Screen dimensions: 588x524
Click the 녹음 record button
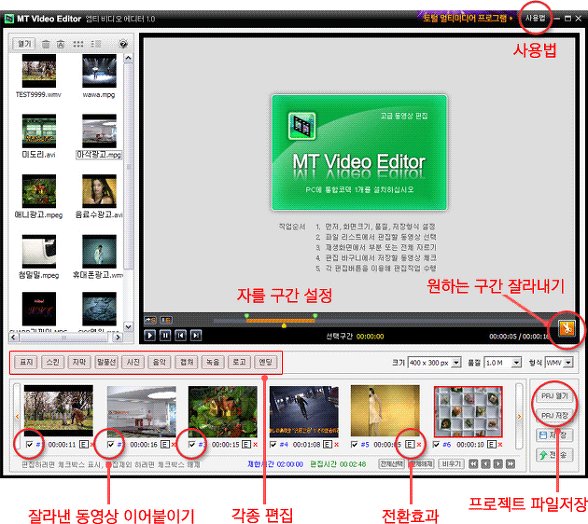(x=213, y=362)
